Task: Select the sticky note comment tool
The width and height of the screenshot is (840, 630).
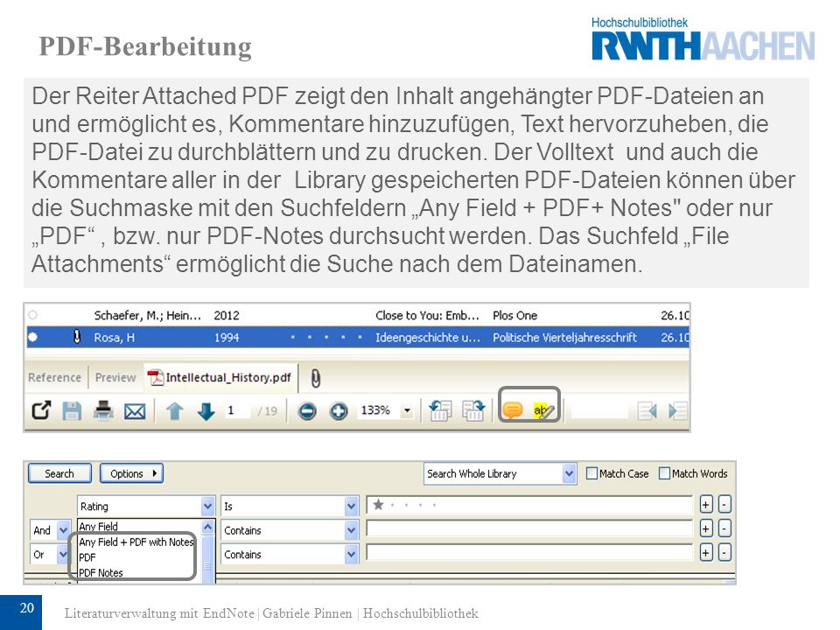Action: click(513, 410)
